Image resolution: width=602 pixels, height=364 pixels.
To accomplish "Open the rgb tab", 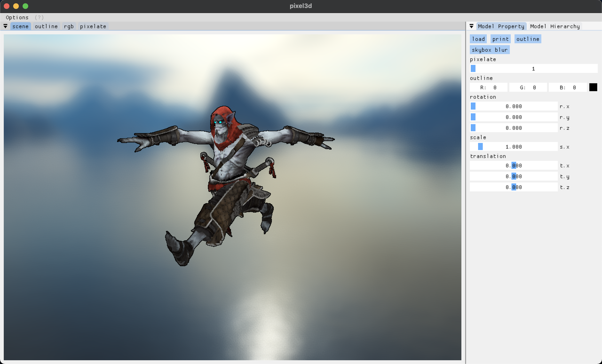I will click(x=69, y=26).
